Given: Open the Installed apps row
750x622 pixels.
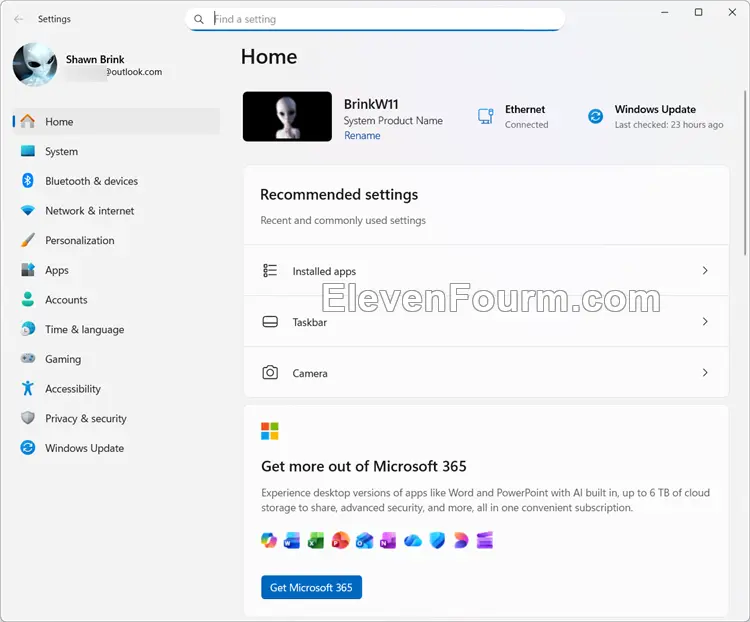Looking at the screenshot, I should pyautogui.click(x=486, y=271).
